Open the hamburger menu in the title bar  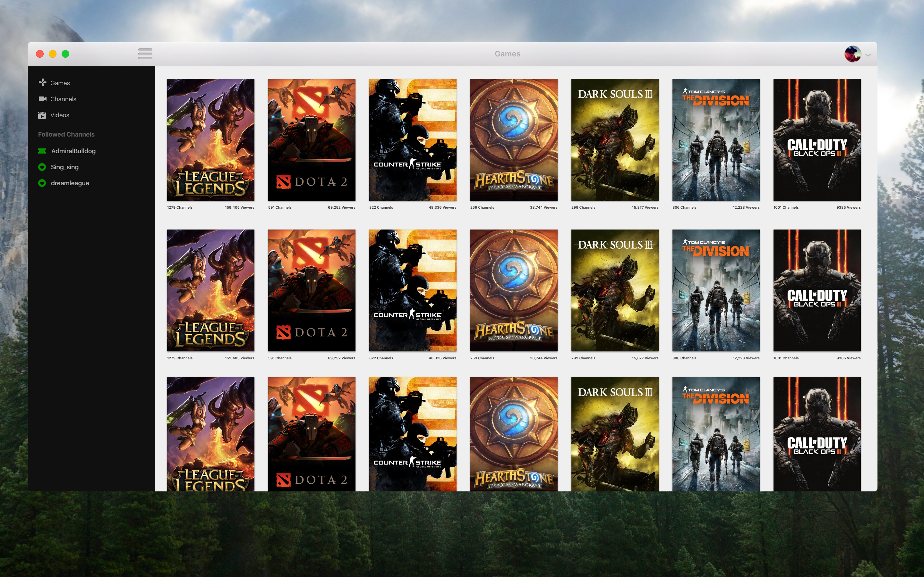(x=145, y=54)
